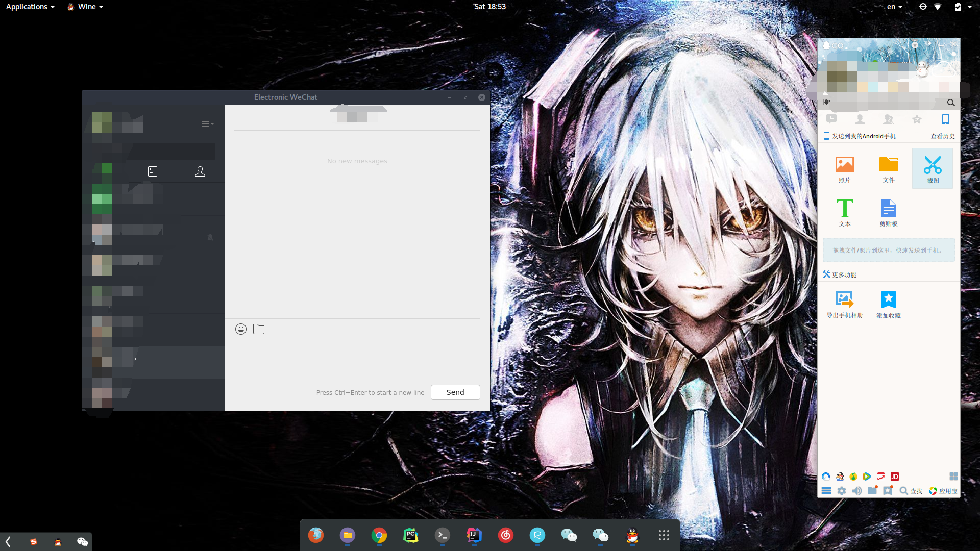Open send file folder icon in WeChat
The width and height of the screenshot is (980, 551).
(x=259, y=329)
